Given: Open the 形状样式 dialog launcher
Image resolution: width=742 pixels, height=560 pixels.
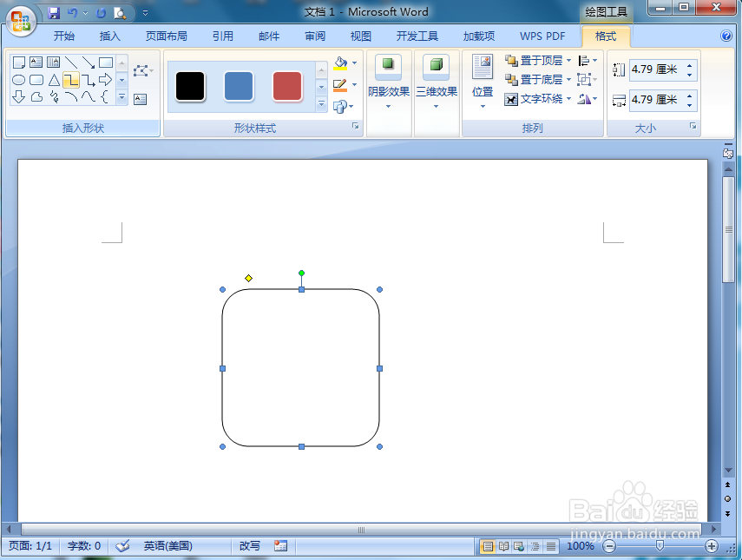Looking at the screenshot, I should (x=356, y=126).
